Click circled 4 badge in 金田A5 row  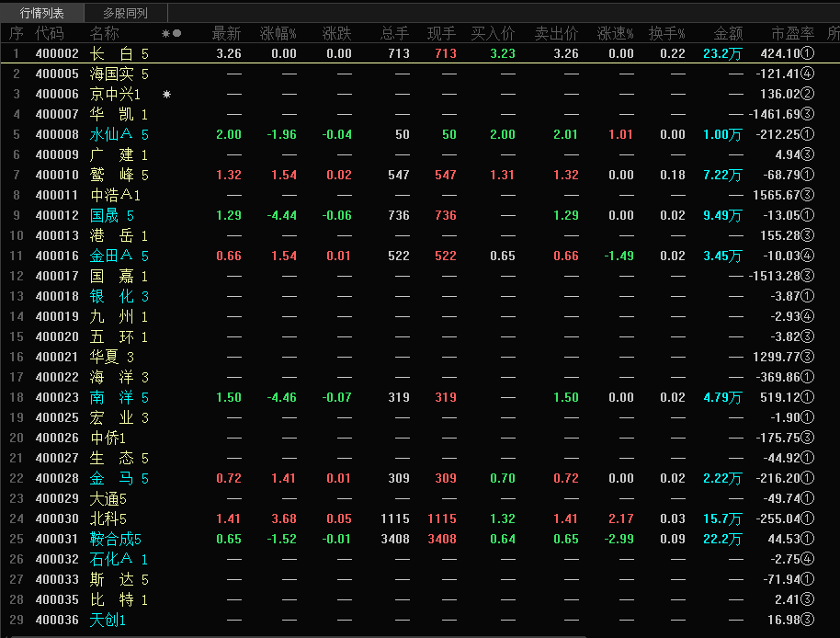pos(808,256)
